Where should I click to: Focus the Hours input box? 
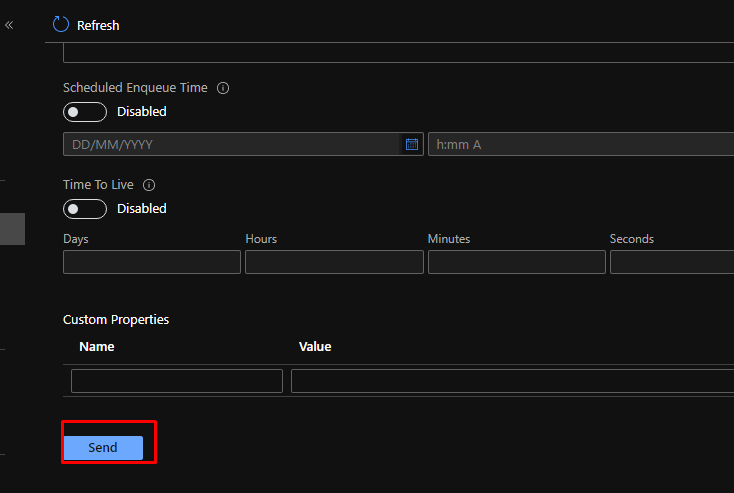(x=334, y=262)
